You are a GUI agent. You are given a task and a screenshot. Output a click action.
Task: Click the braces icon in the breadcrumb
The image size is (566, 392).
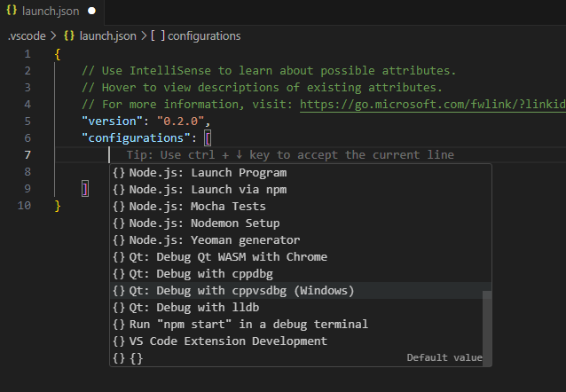69,35
